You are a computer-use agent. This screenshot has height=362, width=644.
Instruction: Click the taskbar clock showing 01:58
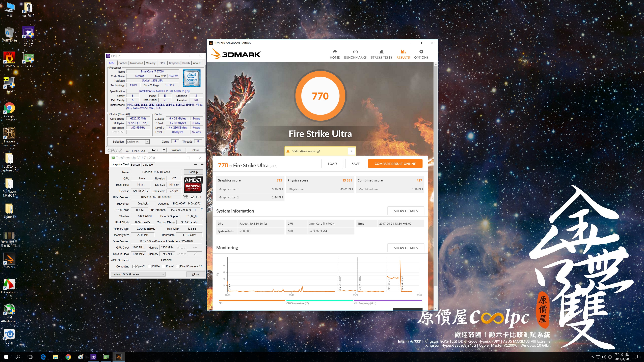point(622,357)
